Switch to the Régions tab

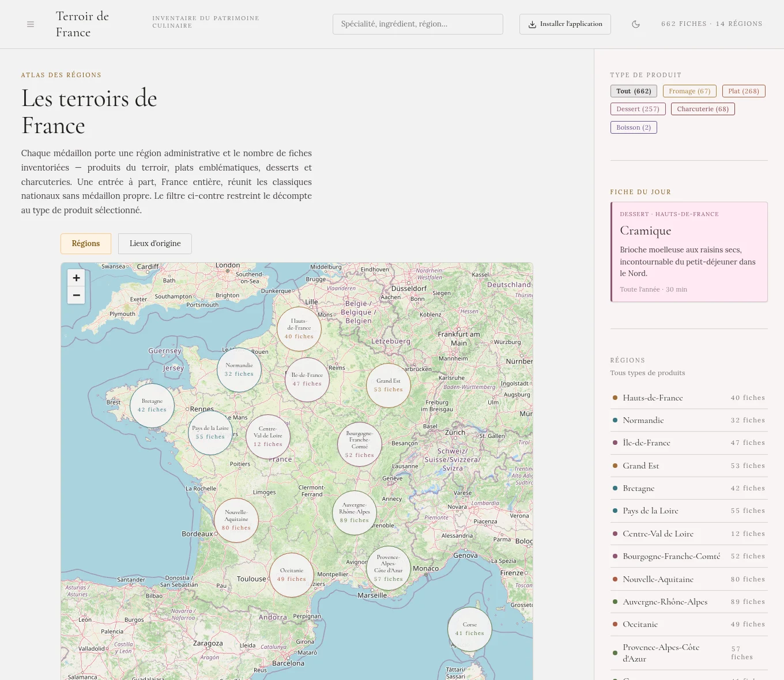(86, 244)
